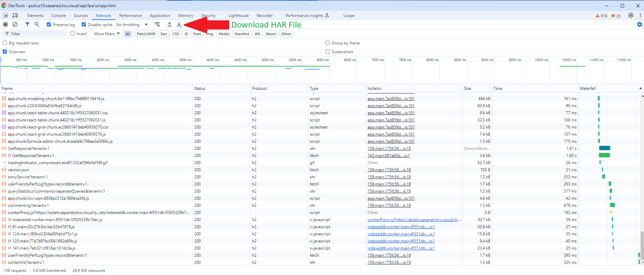This screenshot has width=644, height=275.
Task: Switch to the Sources tab
Action: point(81,16)
